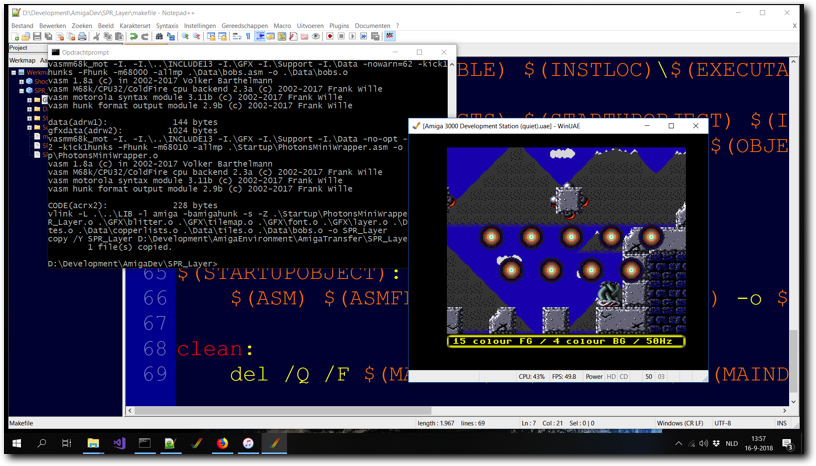Click the User Defined Language icon
The image size is (816, 466).
pos(271,36)
